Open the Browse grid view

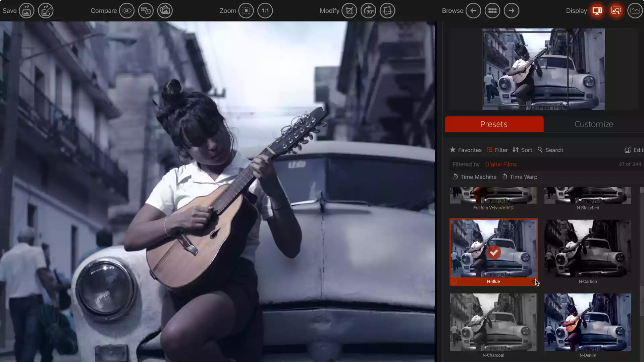[x=492, y=11]
